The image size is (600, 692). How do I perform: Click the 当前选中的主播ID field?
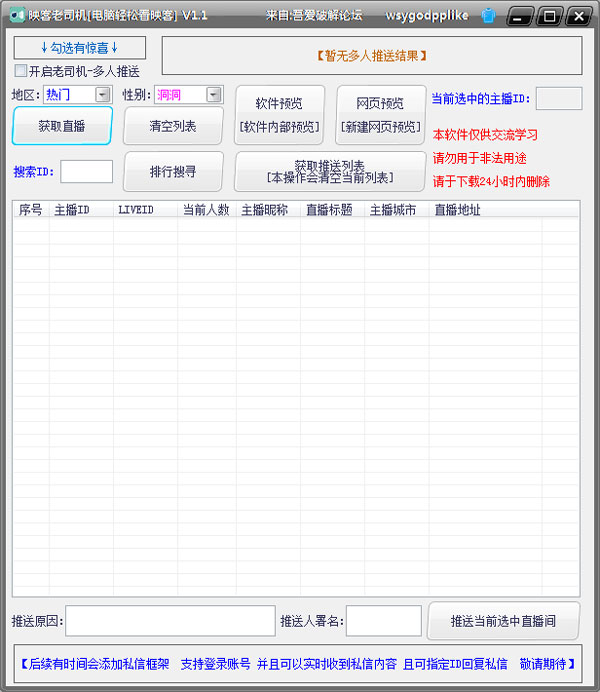coord(558,98)
